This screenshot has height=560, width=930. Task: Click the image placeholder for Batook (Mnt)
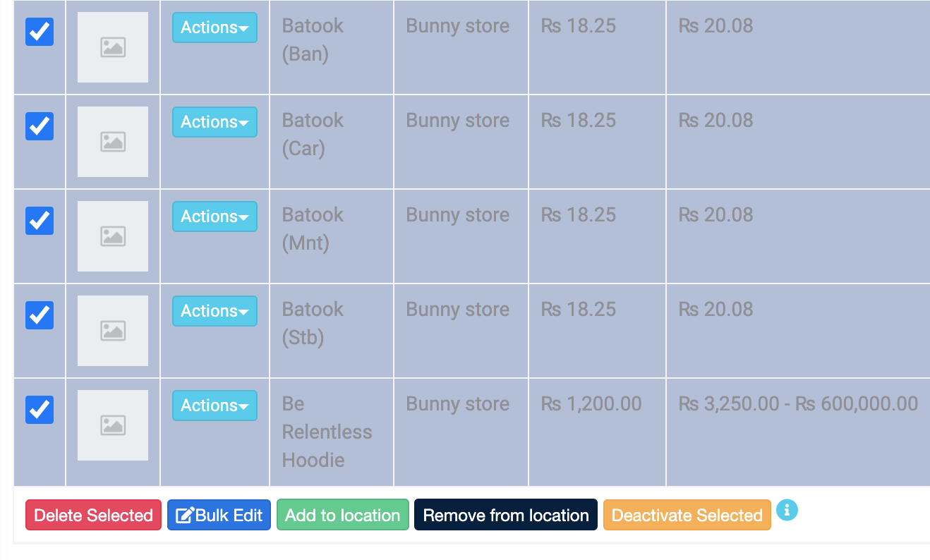[113, 236]
